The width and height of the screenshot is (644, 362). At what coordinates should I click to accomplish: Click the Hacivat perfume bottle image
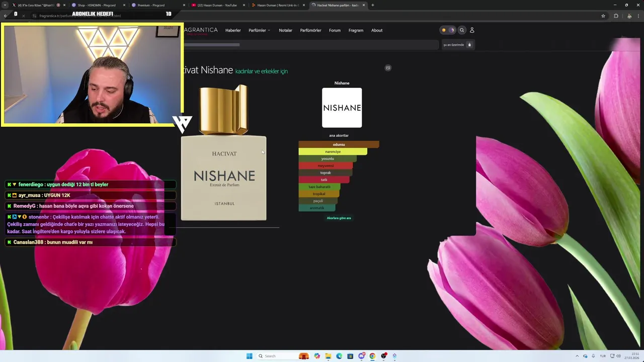[224, 153]
